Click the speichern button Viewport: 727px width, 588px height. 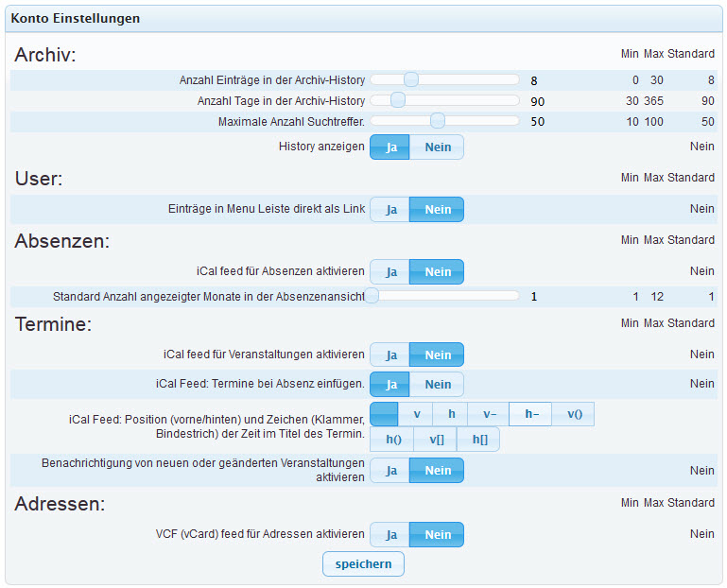[x=363, y=564]
